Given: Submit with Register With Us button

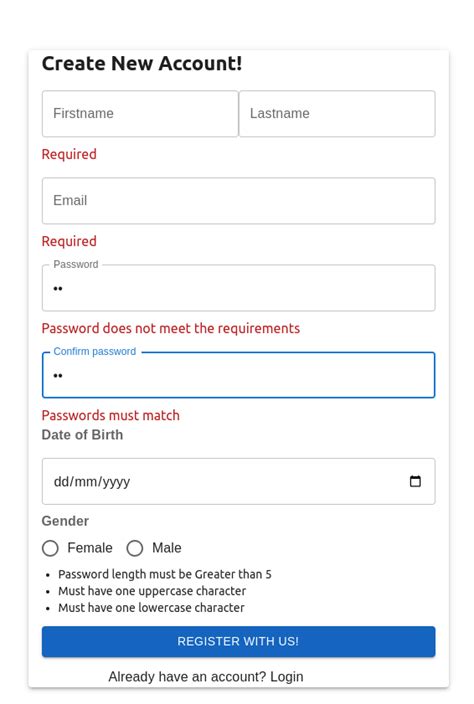Looking at the screenshot, I should tap(238, 641).
